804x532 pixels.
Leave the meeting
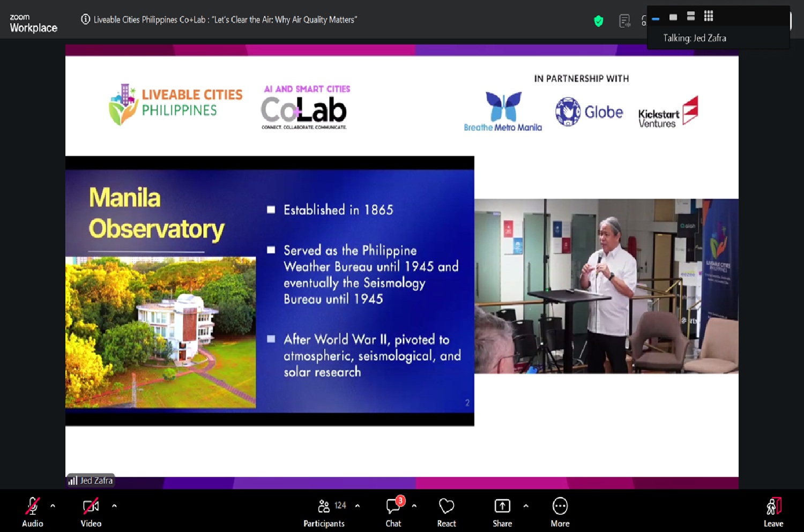tap(773, 511)
